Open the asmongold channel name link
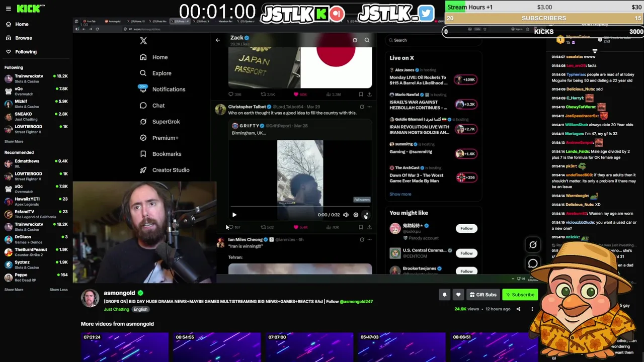This screenshot has height=362, width=644. click(119, 293)
